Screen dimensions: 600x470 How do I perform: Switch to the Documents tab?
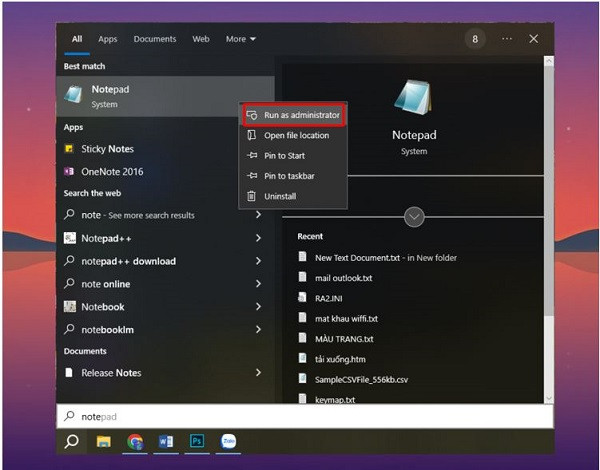click(155, 39)
